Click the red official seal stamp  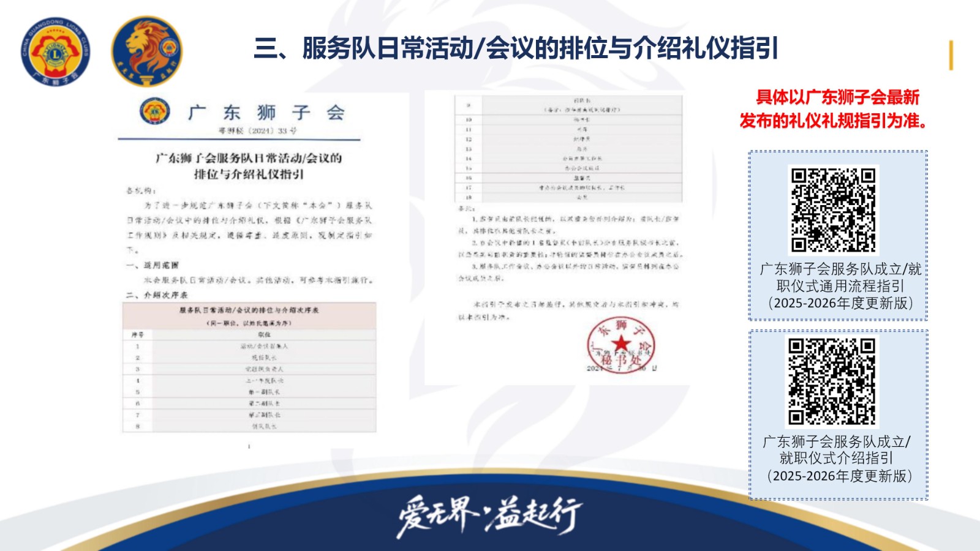(621, 345)
